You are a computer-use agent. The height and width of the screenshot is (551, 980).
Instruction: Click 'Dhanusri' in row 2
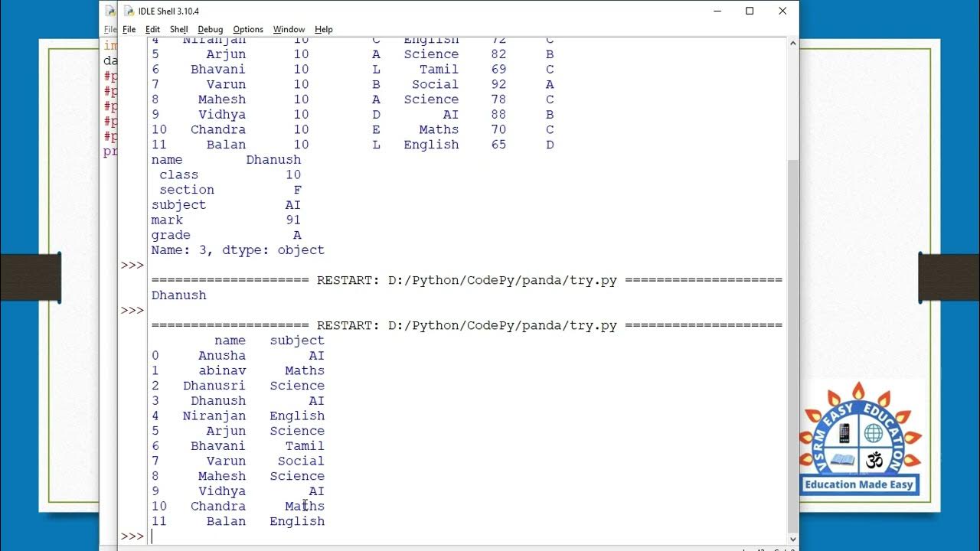pos(214,386)
